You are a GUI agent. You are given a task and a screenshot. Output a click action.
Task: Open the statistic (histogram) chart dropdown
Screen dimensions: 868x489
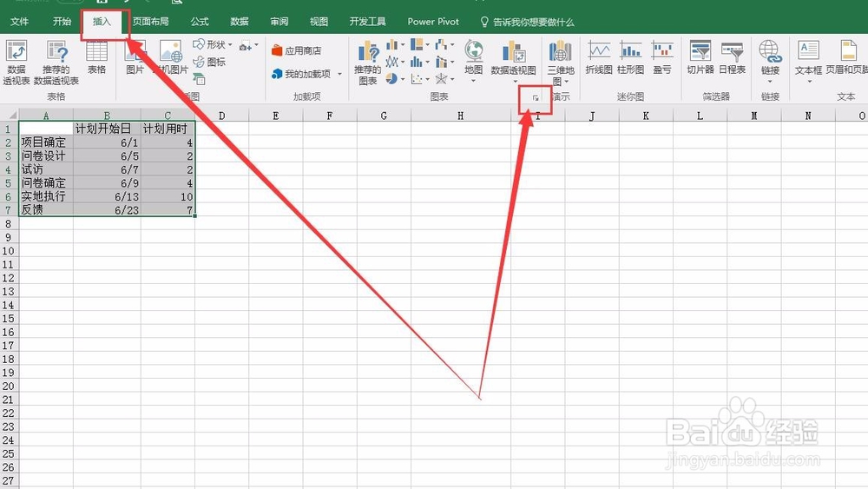coord(420,62)
